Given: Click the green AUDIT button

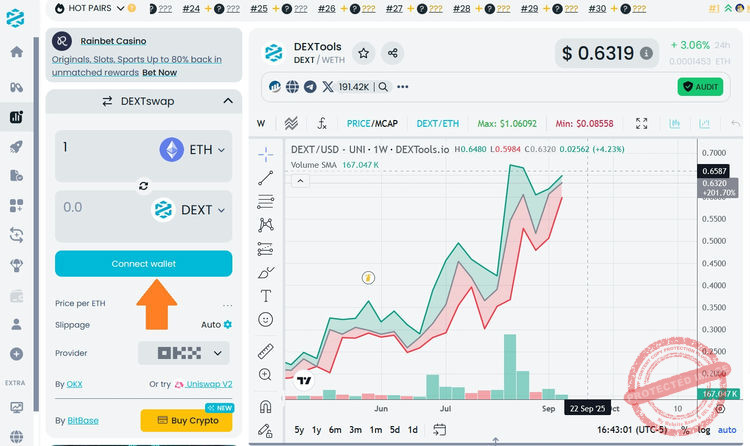Looking at the screenshot, I should click(700, 87).
